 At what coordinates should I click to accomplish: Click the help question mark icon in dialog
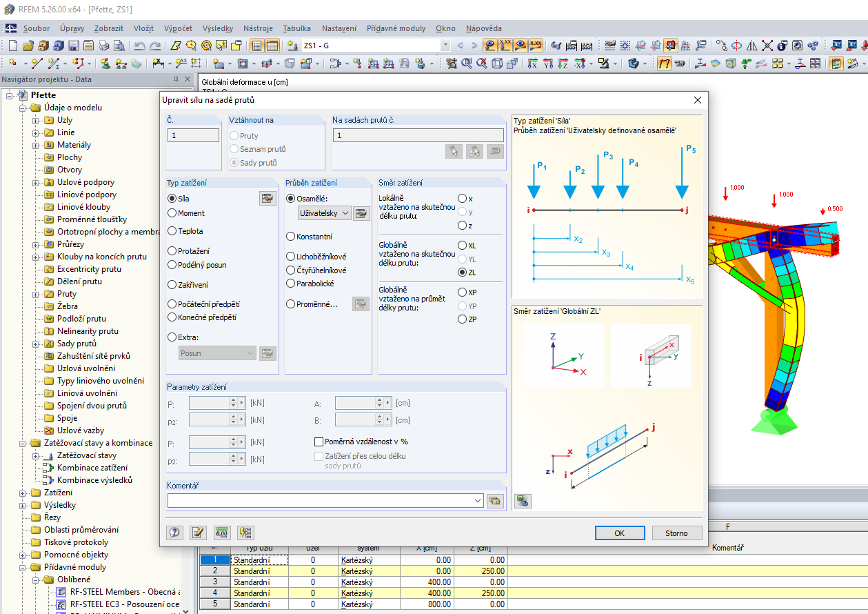point(175,532)
